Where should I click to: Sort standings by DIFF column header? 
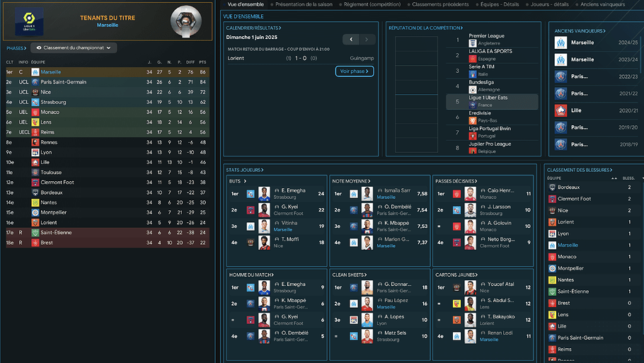190,62
